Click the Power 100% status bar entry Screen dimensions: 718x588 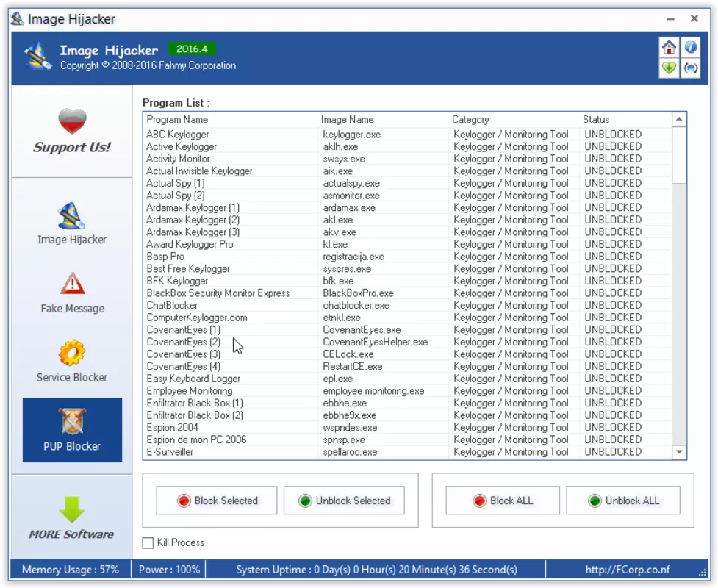tap(169, 570)
